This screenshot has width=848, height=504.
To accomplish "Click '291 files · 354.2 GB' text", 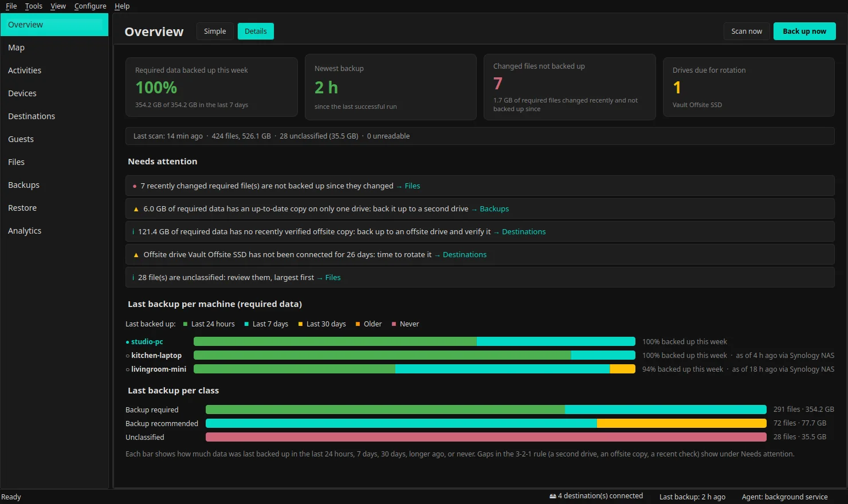I will [803, 409].
